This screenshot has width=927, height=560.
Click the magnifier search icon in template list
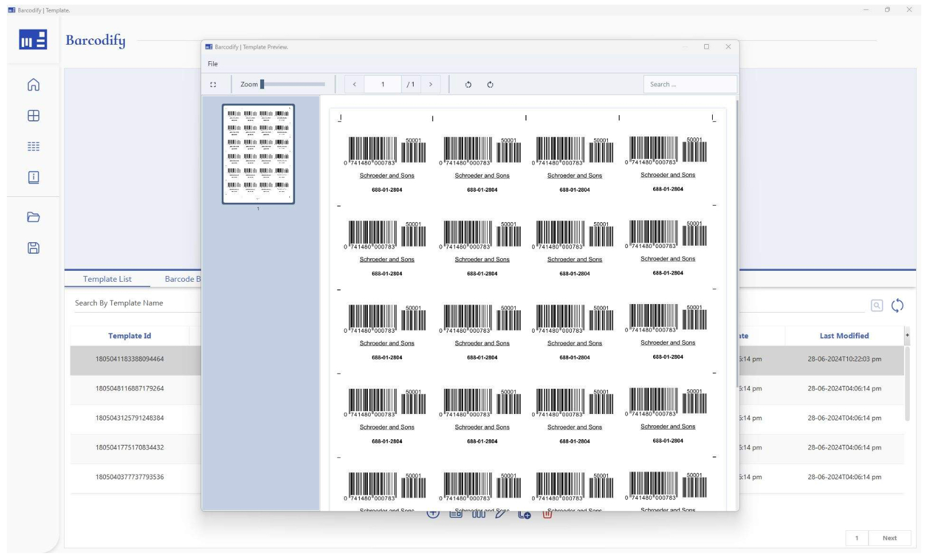[x=877, y=306]
